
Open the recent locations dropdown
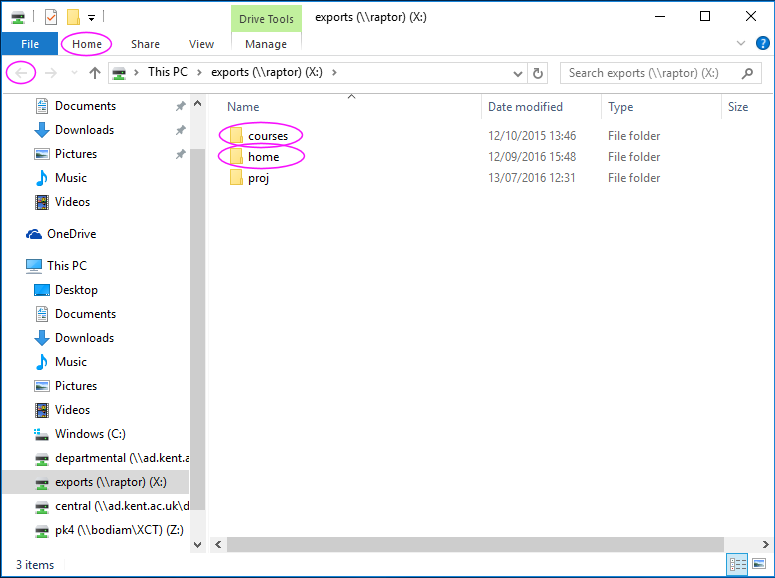(x=74, y=73)
